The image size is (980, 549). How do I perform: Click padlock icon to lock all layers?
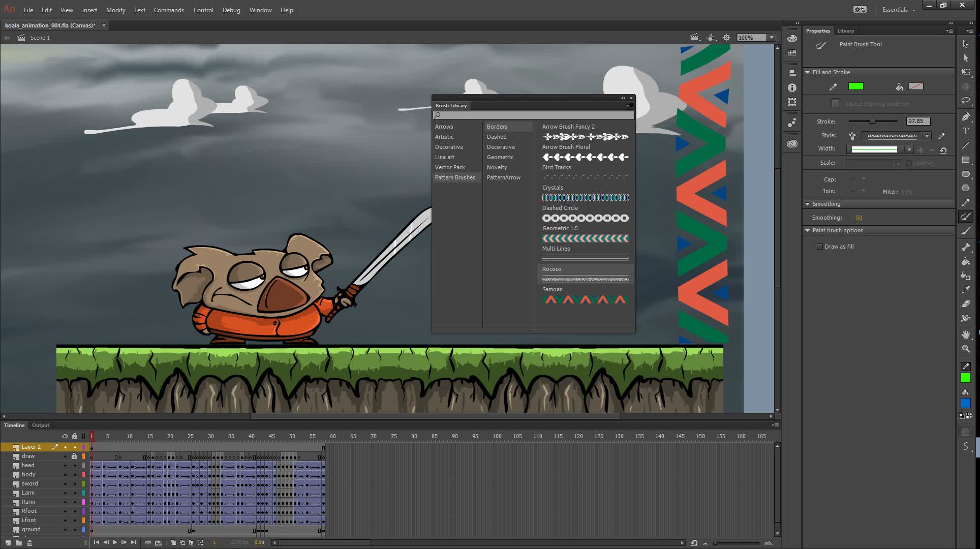click(x=75, y=436)
